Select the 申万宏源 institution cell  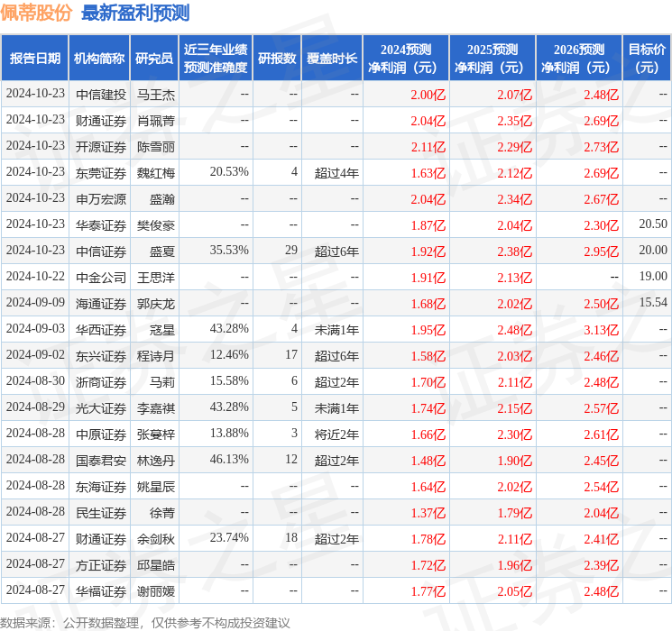(101, 199)
